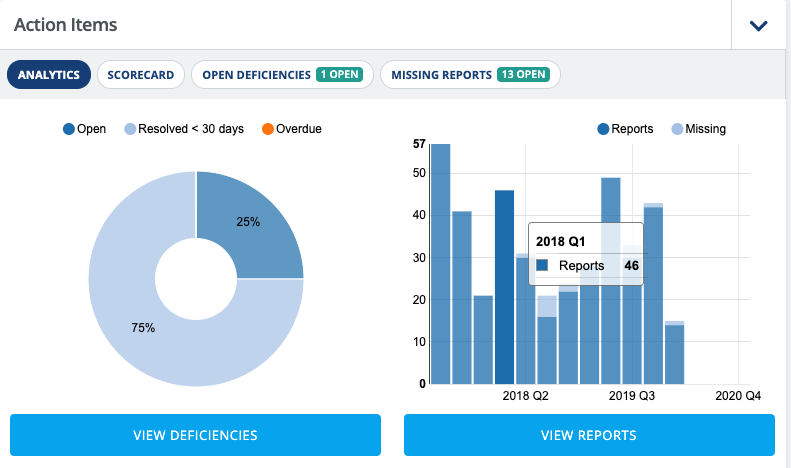Click the 2019 Q3 axis label
The height and width of the screenshot is (468, 791).
632,396
